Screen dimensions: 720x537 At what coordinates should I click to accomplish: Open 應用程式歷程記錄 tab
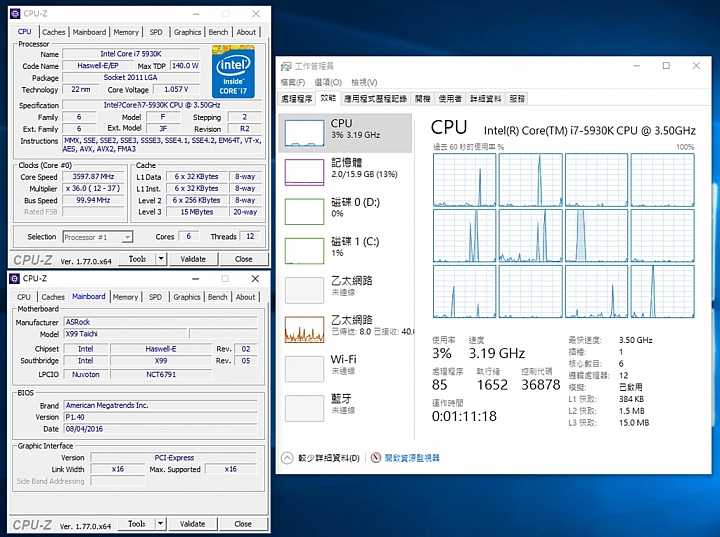pyautogui.click(x=376, y=99)
